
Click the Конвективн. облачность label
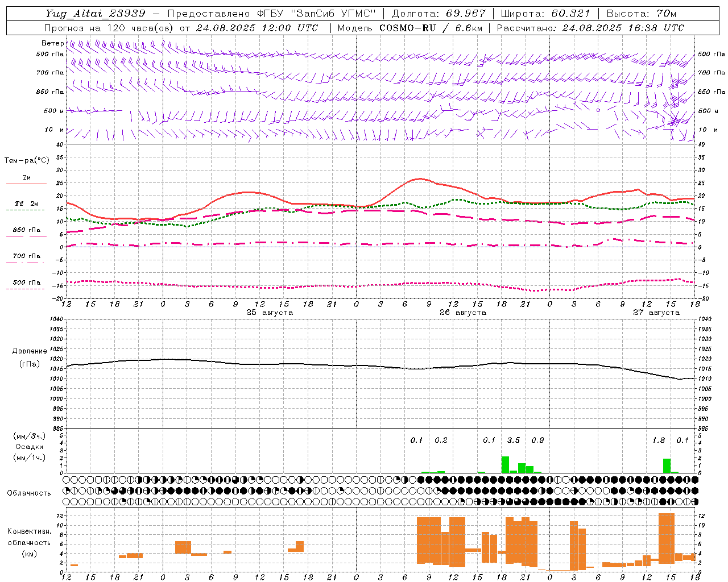tap(29, 537)
